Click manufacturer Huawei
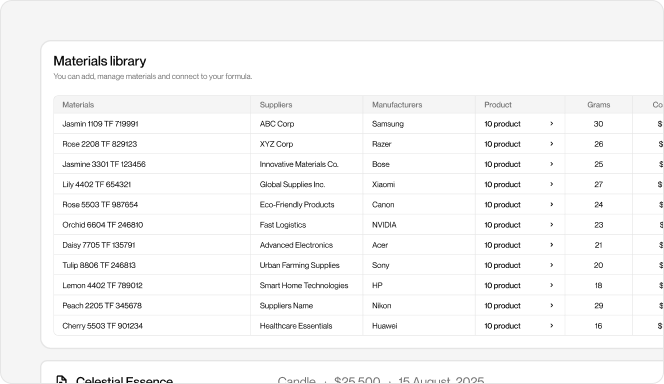 click(385, 326)
